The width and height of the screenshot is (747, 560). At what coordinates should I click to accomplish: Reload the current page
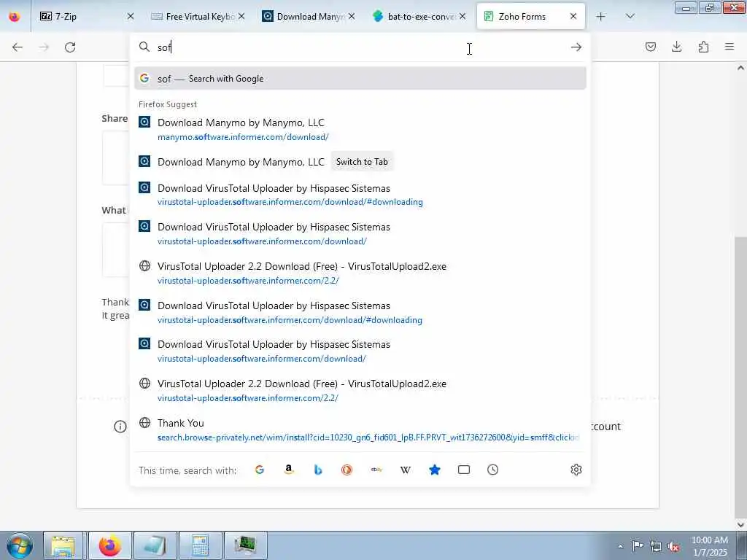click(x=70, y=47)
